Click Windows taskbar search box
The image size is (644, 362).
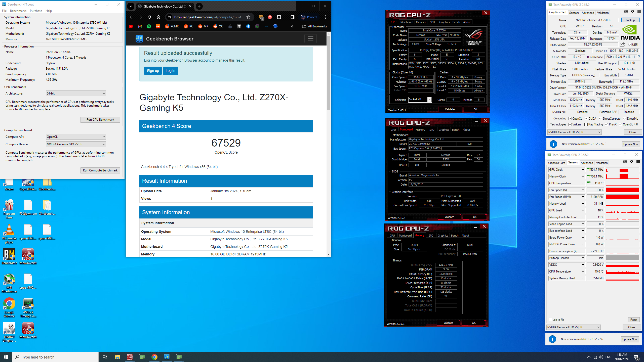coord(55,357)
